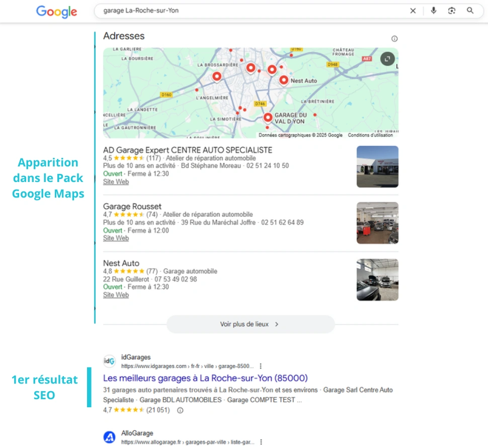
Task: Click the Google logo
Action: [x=56, y=12]
